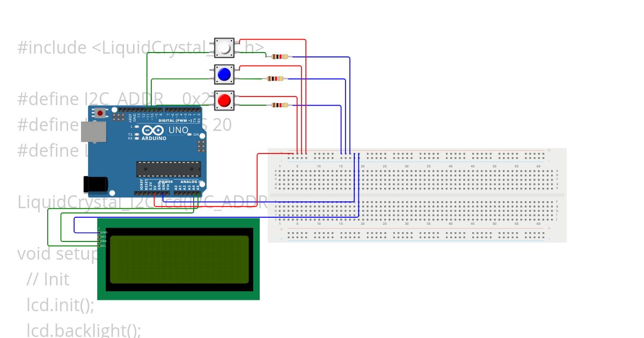Click the blue pushbutton
Screen dimensions: 644x338
coord(224,74)
